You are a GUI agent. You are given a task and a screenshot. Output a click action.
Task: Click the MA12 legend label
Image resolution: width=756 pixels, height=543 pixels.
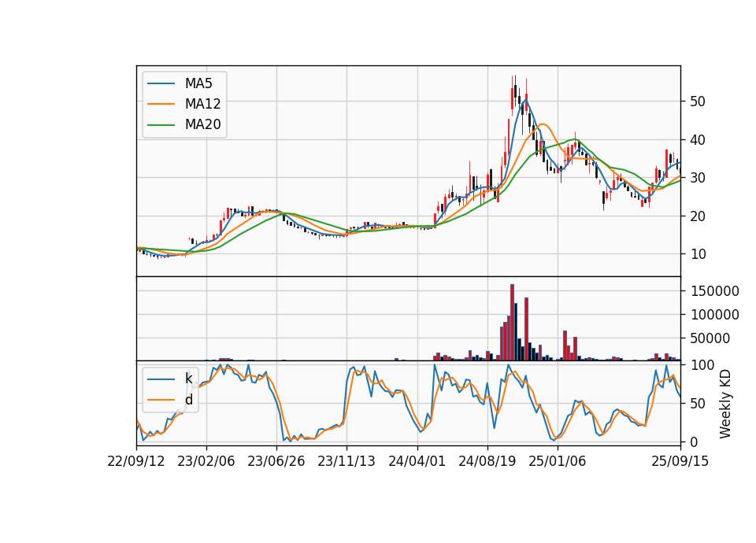click(x=202, y=104)
